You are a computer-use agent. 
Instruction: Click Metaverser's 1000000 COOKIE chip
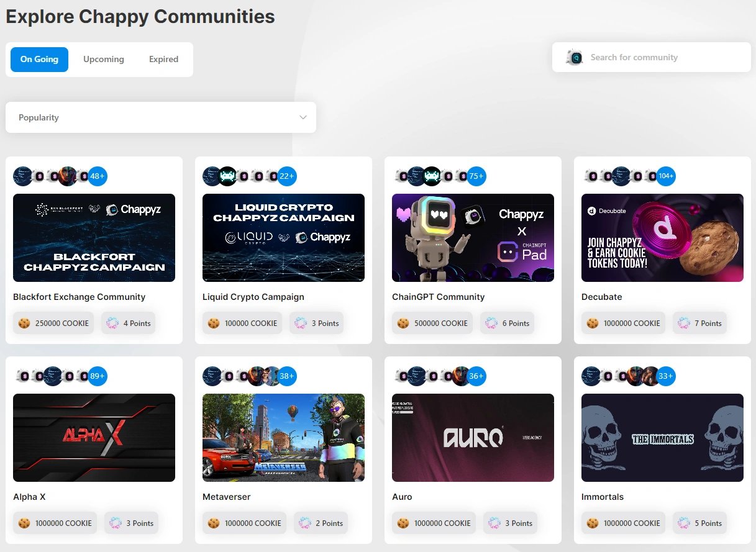244,523
